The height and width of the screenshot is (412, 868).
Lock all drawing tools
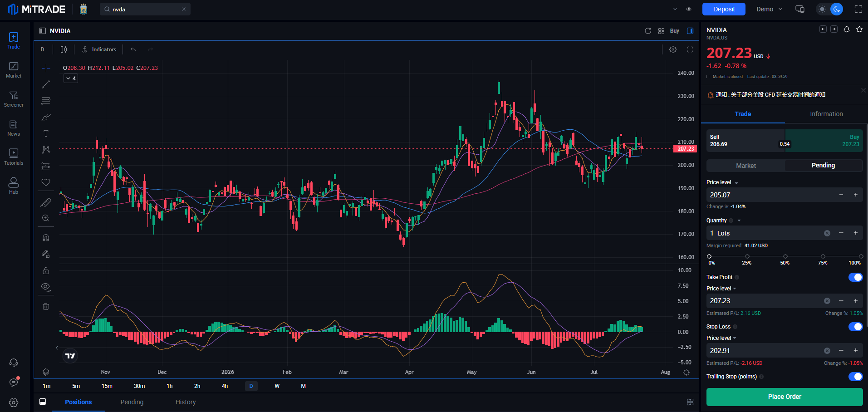point(46,270)
